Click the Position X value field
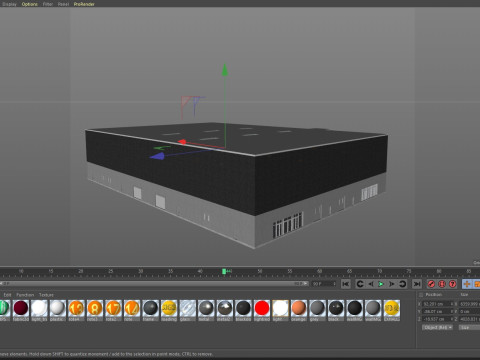 (x=436, y=304)
